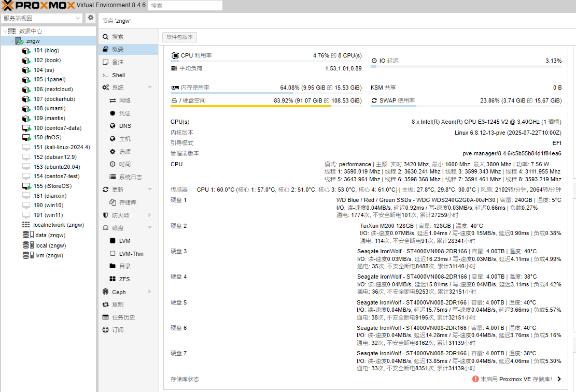
Task: Open 系统日志 list icon
Action: click(x=113, y=177)
